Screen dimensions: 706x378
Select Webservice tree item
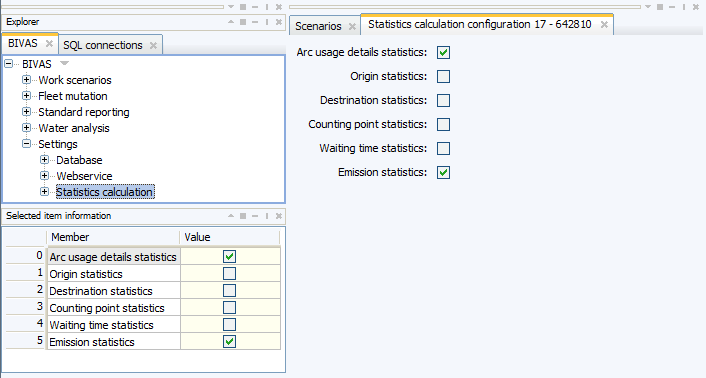point(84,176)
